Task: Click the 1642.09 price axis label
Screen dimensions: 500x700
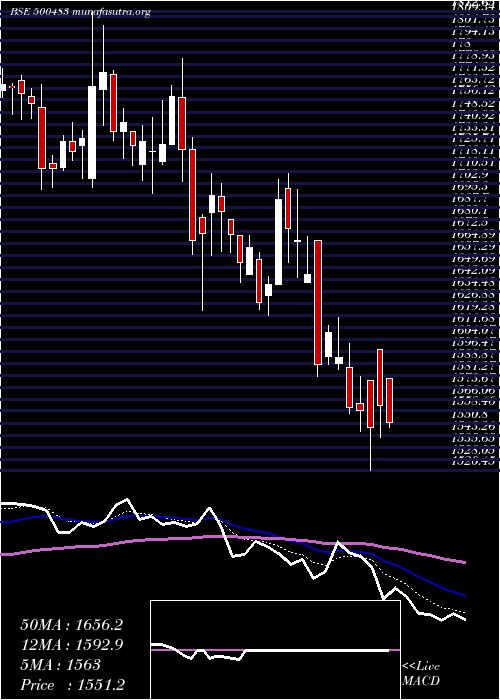Action: pyautogui.click(x=474, y=271)
